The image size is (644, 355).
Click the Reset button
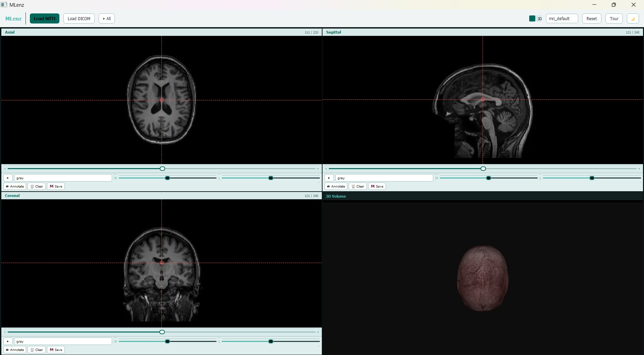click(592, 18)
